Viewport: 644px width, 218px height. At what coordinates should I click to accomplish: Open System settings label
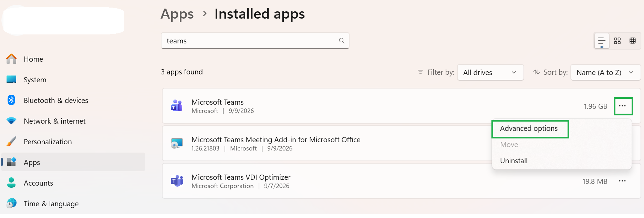(35, 80)
